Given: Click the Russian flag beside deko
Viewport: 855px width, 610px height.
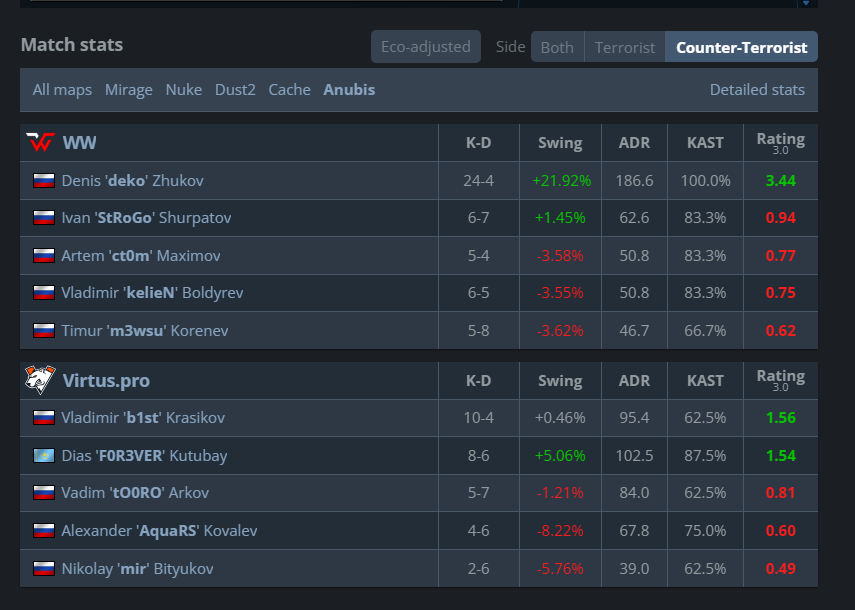Looking at the screenshot, I should click(44, 180).
